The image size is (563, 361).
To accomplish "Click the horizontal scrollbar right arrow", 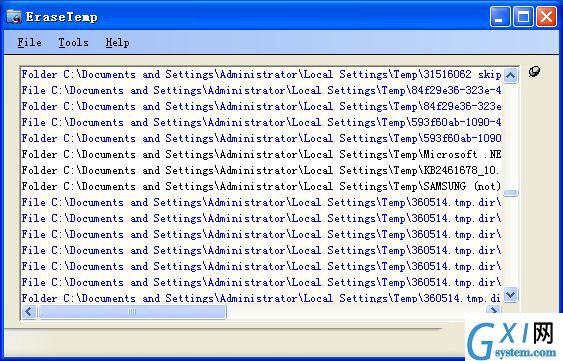I will pyautogui.click(x=494, y=310).
